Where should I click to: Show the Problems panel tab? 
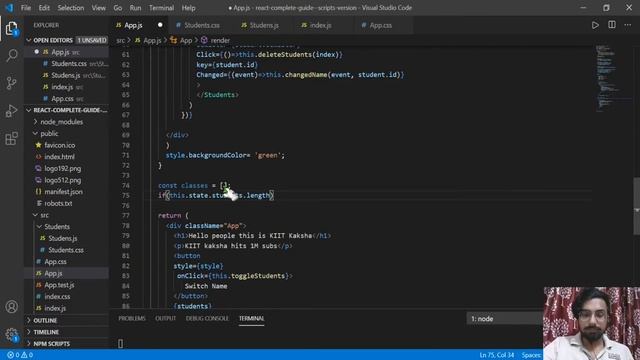(x=132, y=318)
